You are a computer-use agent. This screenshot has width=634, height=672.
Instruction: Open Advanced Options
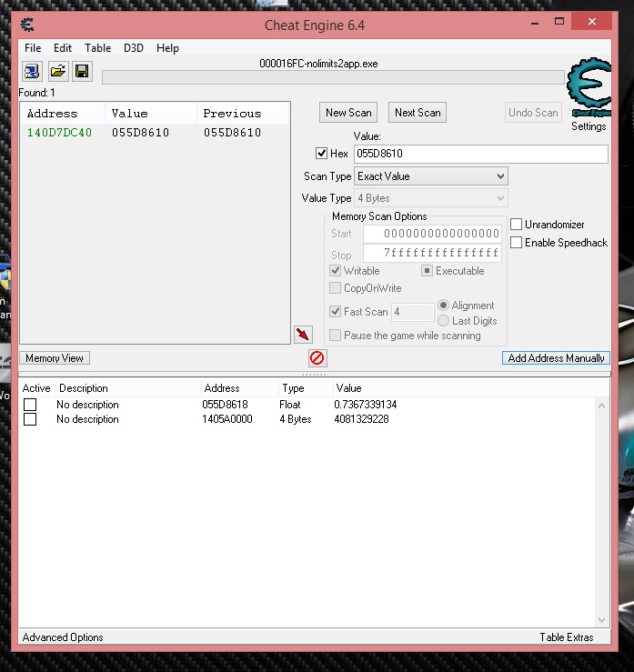tap(63, 637)
